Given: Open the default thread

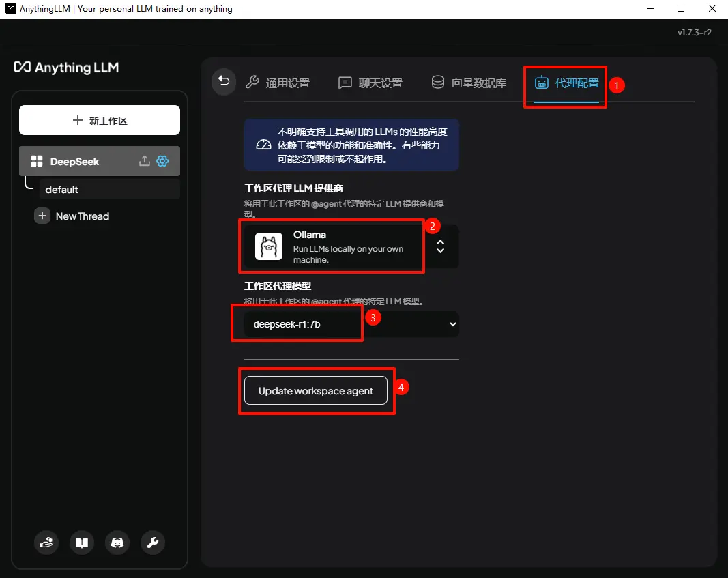Looking at the screenshot, I should click(x=110, y=190).
